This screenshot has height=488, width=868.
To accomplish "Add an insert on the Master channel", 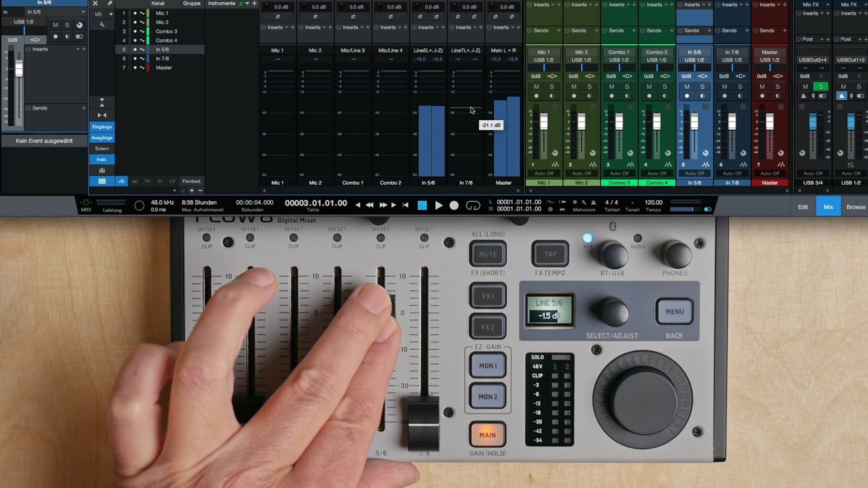I will [x=784, y=5].
